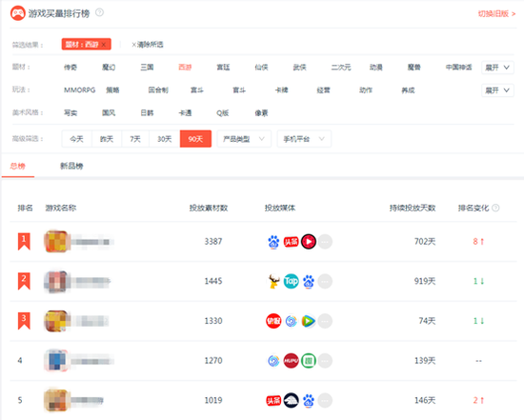Switch to the 新品榜 tab

71,166
